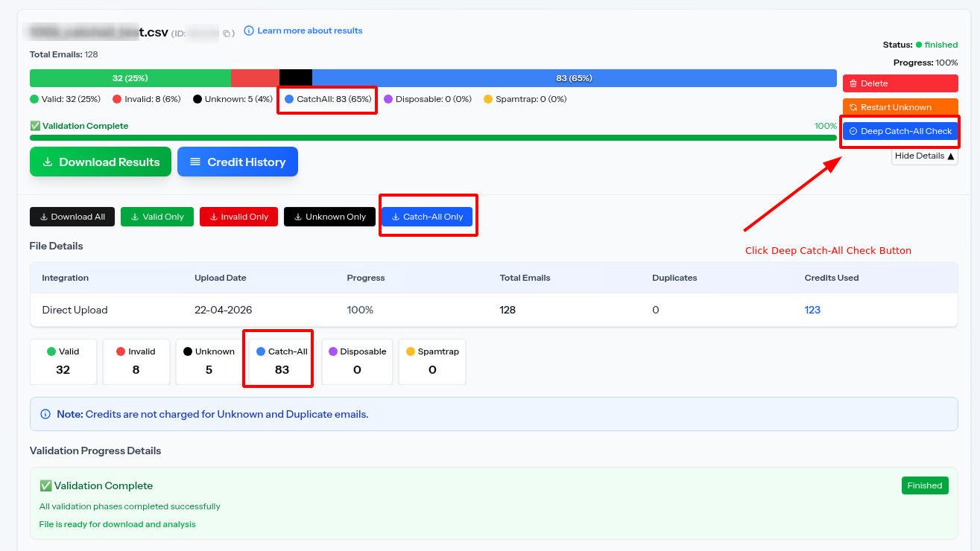Start the Deep Catch-All Check
This screenshot has height=551, width=980.
click(900, 131)
